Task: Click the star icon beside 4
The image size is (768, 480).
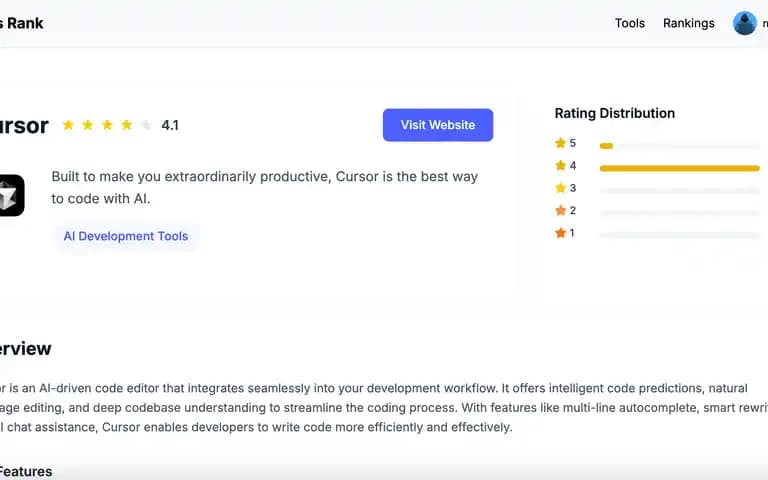Action: pos(560,165)
